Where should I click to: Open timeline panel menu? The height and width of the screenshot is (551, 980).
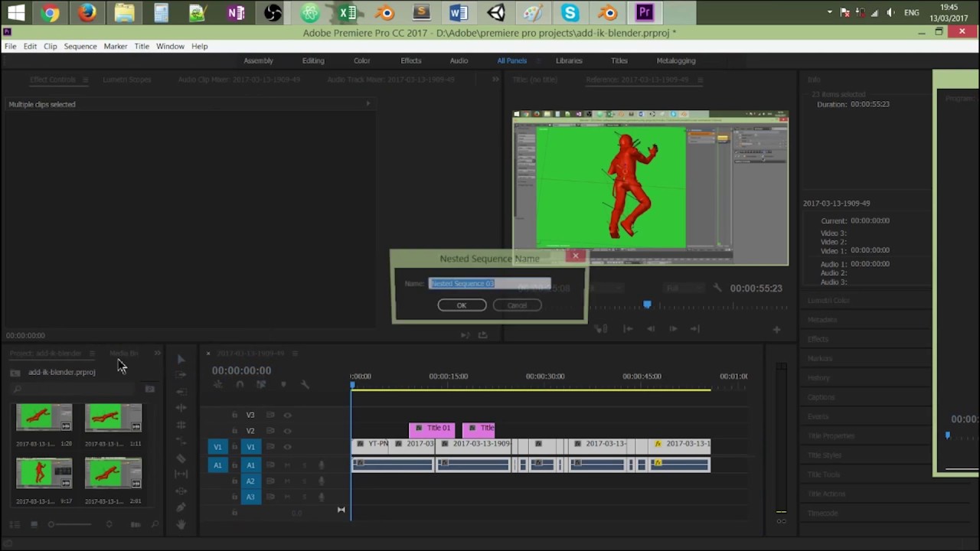coord(295,354)
